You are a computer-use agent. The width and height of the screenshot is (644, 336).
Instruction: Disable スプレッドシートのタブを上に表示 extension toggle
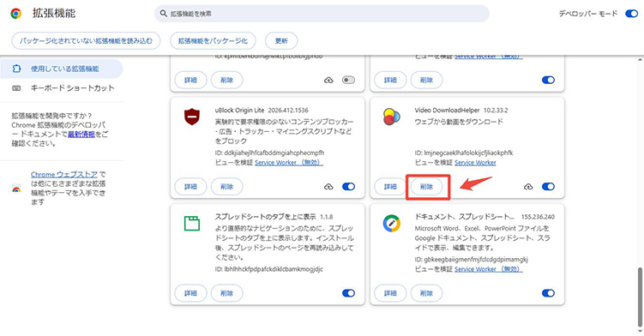[348, 293]
